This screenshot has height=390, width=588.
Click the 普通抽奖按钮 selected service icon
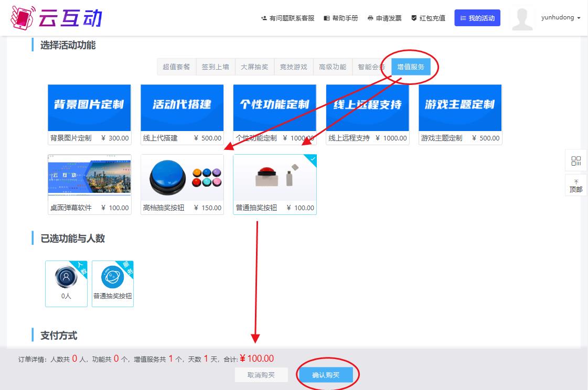point(112,278)
